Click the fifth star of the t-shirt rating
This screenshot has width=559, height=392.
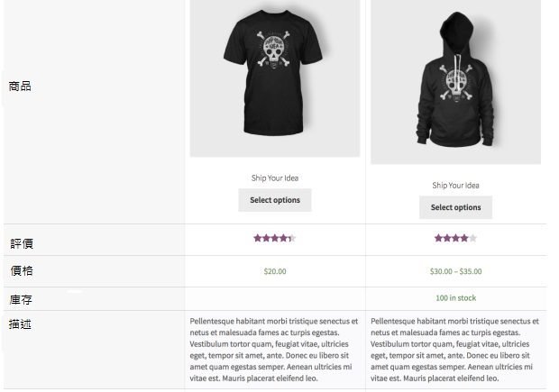(292, 239)
